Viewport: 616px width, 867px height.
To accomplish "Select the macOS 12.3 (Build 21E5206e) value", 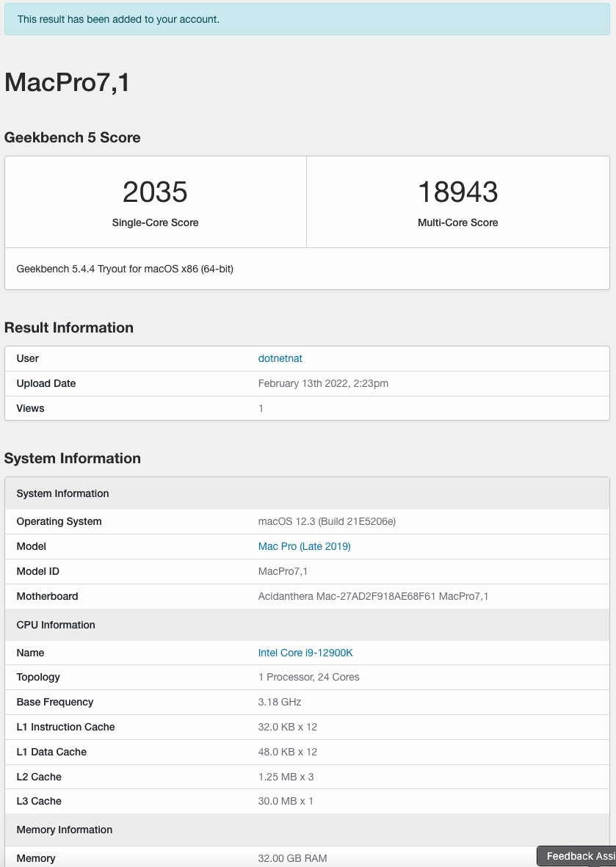I will point(327,521).
